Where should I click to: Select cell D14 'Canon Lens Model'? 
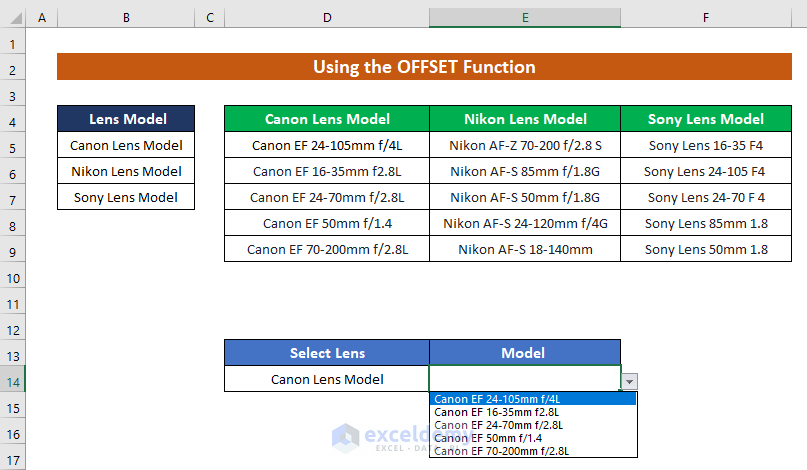pyautogui.click(x=327, y=379)
